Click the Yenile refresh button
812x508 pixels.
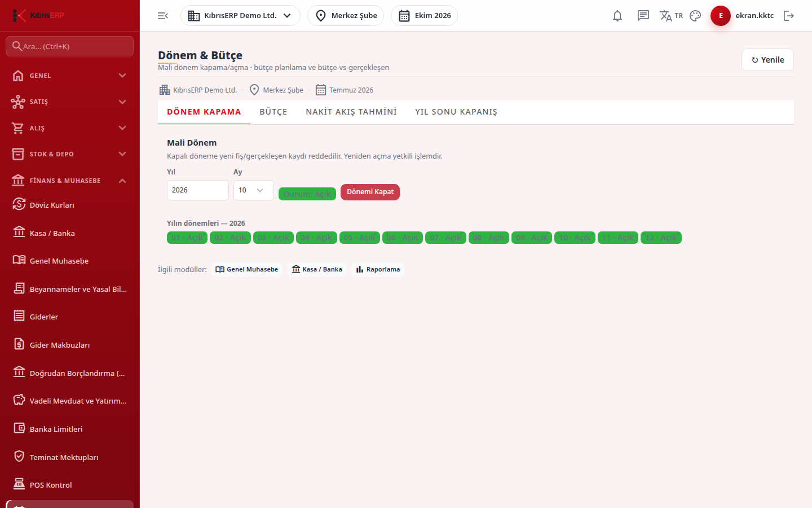tap(767, 60)
